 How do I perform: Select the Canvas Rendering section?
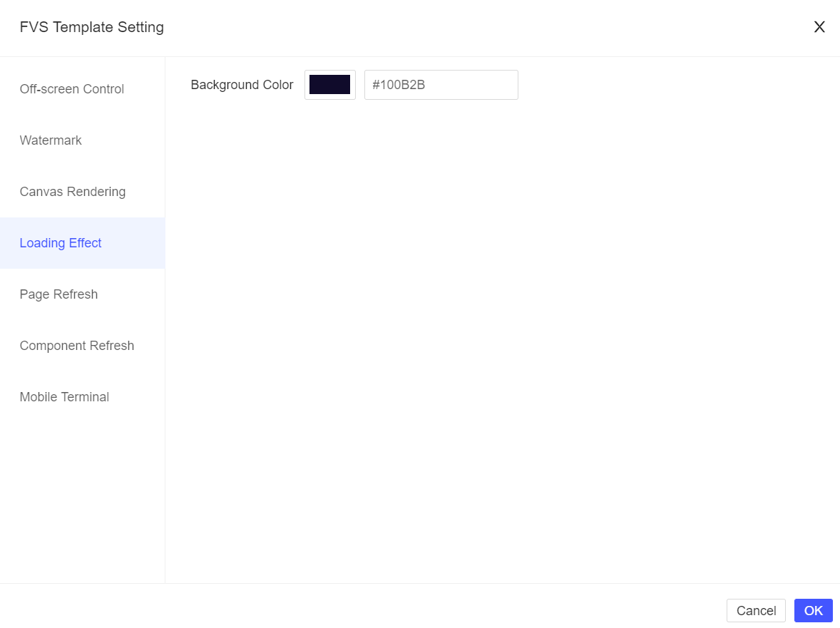coord(72,191)
